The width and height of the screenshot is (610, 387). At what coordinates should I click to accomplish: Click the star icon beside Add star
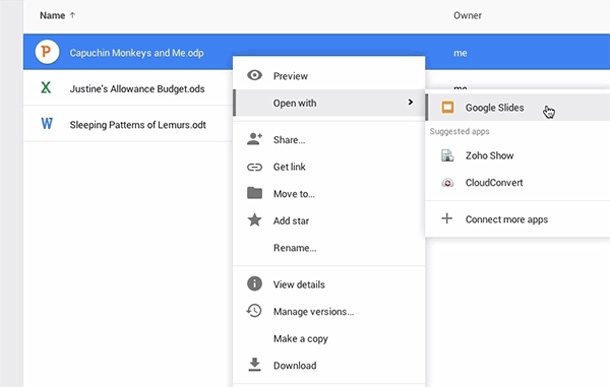click(x=254, y=220)
